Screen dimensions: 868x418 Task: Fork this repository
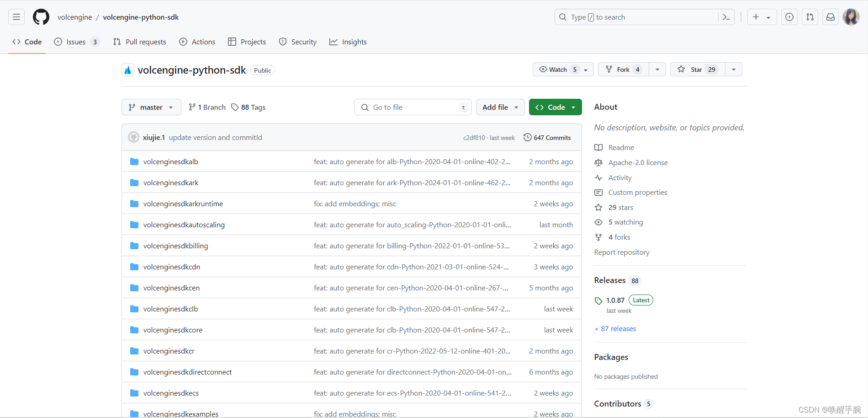[623, 70]
